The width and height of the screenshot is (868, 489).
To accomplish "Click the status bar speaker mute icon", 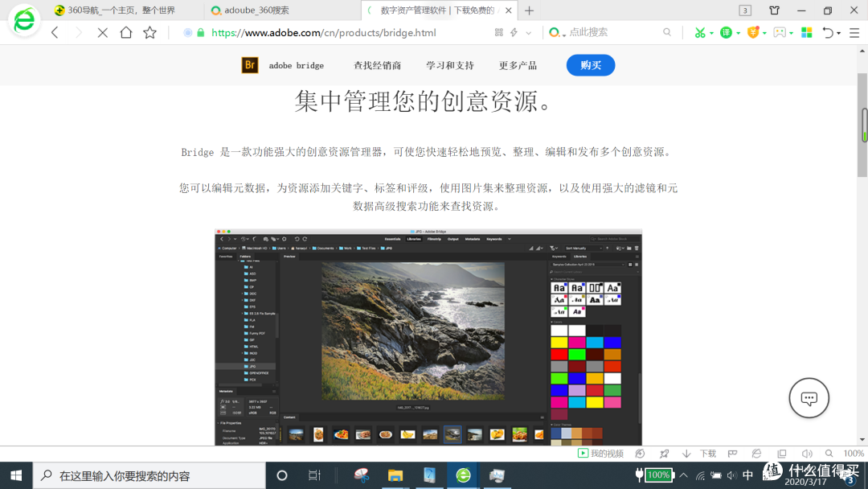I will (807, 454).
